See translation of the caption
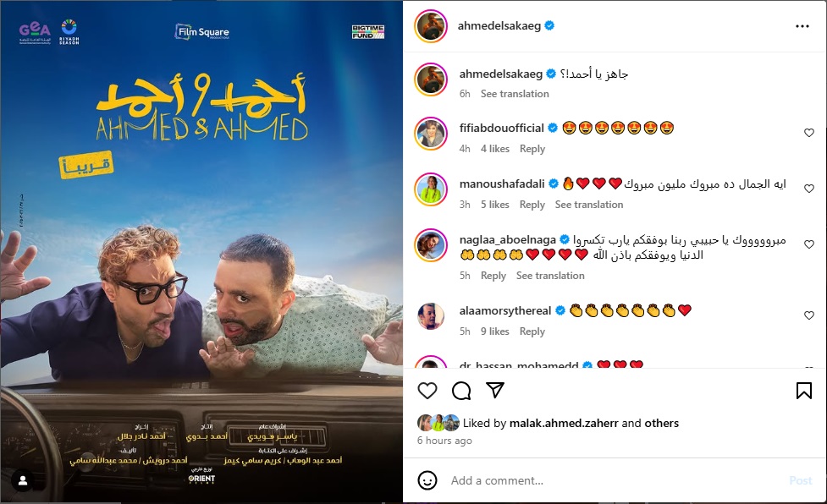This screenshot has width=827, height=504. point(515,94)
